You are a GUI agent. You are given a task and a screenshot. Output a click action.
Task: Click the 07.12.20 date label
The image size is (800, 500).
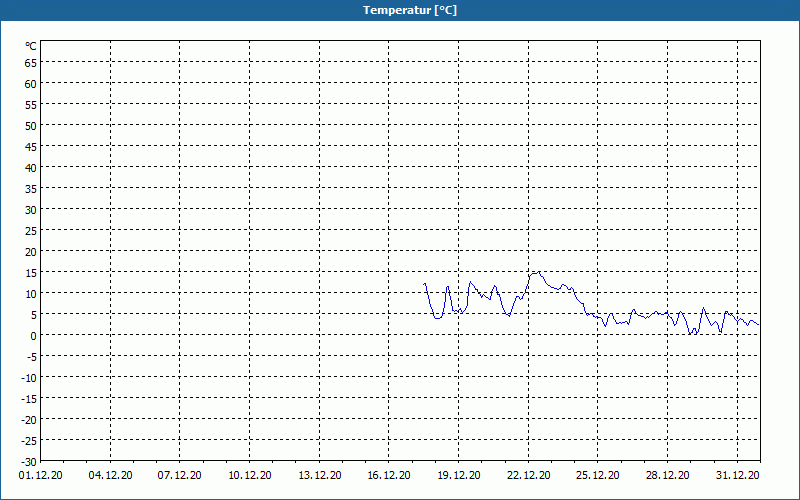pyautogui.click(x=180, y=475)
